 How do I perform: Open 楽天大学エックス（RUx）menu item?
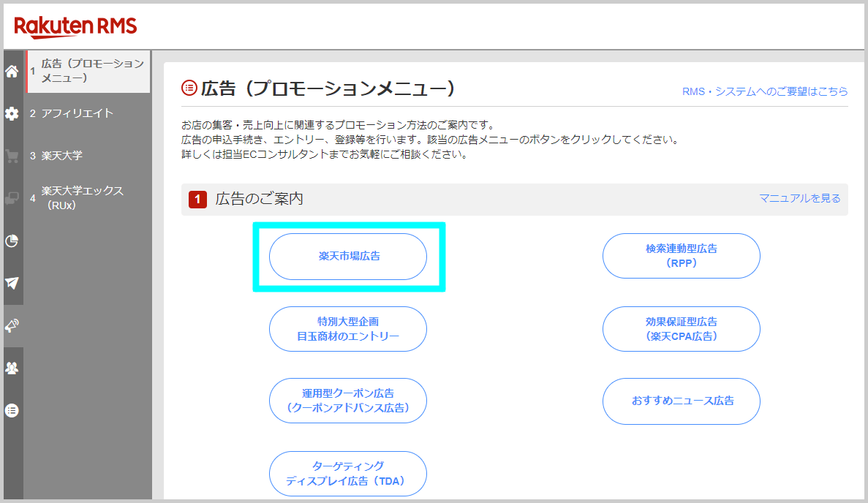coord(82,197)
